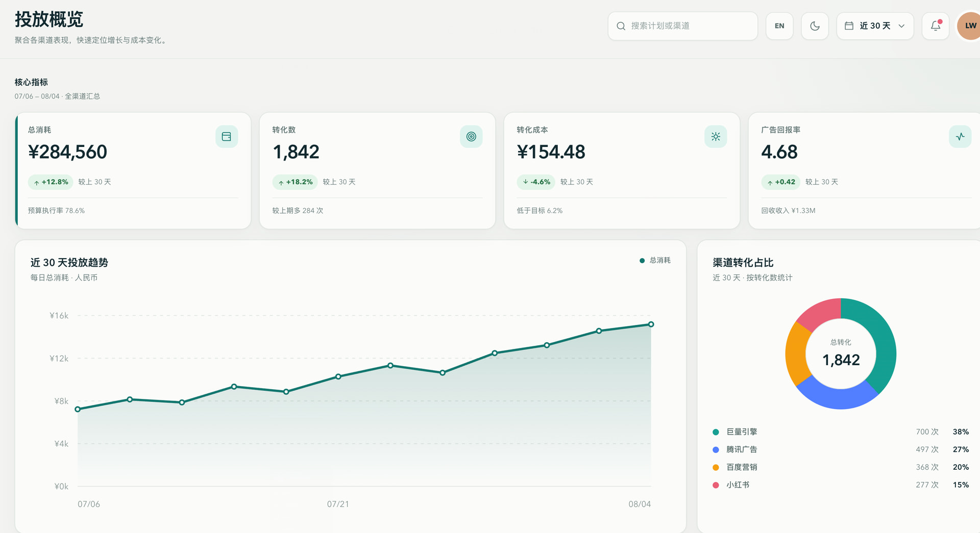This screenshot has height=533, width=980.
Task: Click the target icon on 转化数 card
Action: coord(471,137)
